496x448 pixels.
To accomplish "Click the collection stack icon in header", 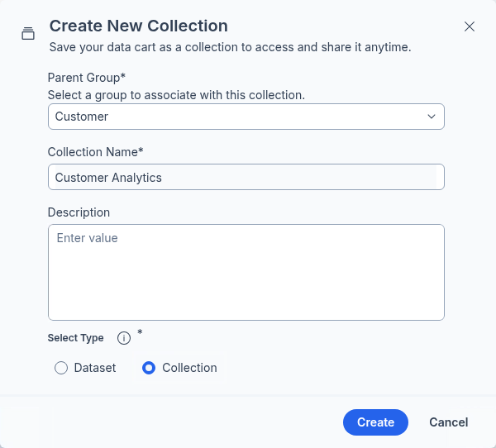I will (28, 34).
